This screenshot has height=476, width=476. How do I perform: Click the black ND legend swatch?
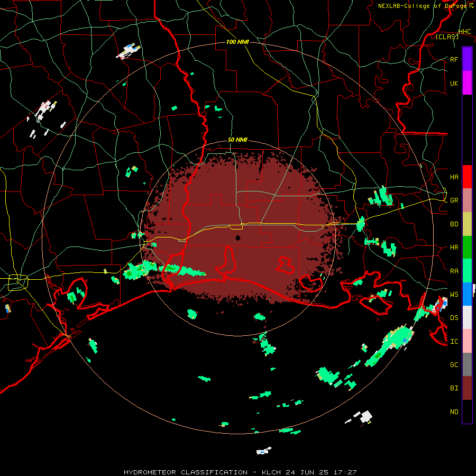point(467,411)
